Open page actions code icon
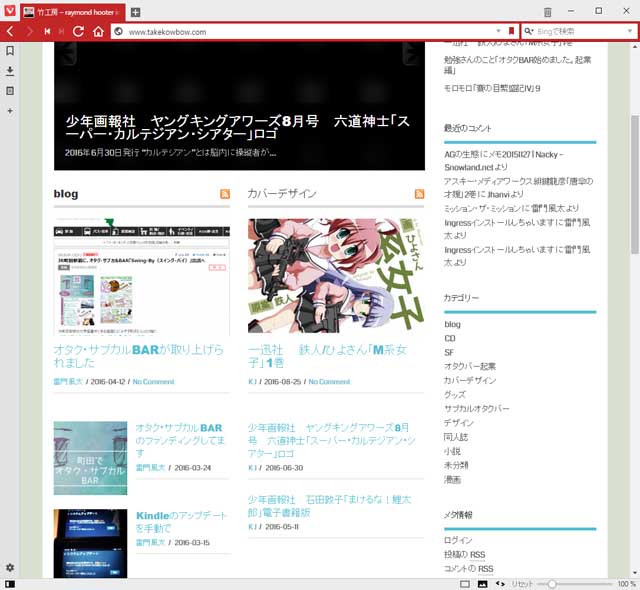The height and width of the screenshot is (590, 640). 500,584
